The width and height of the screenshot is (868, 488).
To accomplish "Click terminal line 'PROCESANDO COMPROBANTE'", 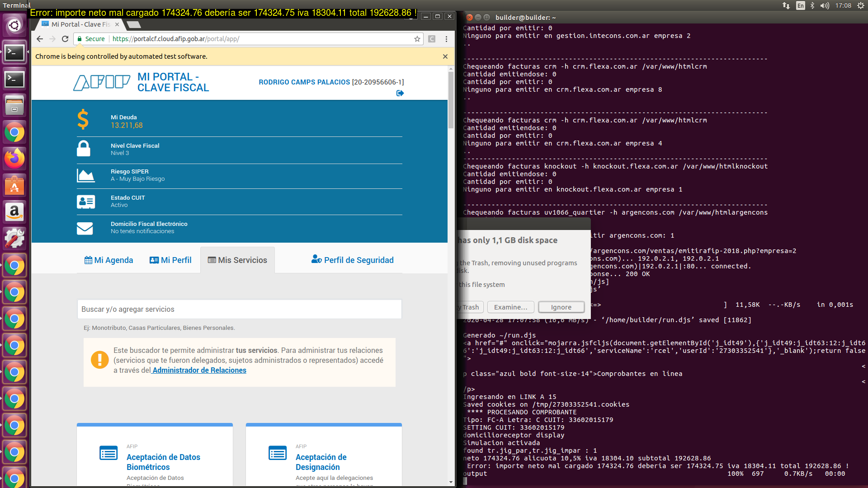I will point(522,412).
